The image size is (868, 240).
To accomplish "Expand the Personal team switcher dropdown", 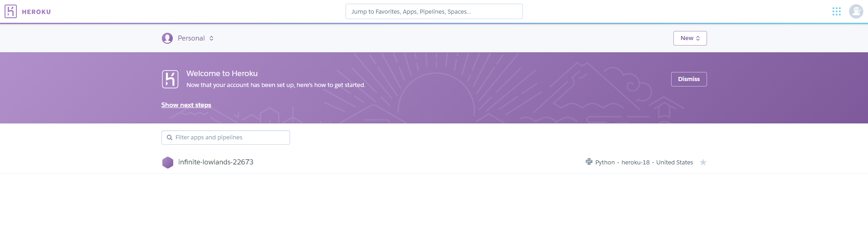I will [x=196, y=38].
